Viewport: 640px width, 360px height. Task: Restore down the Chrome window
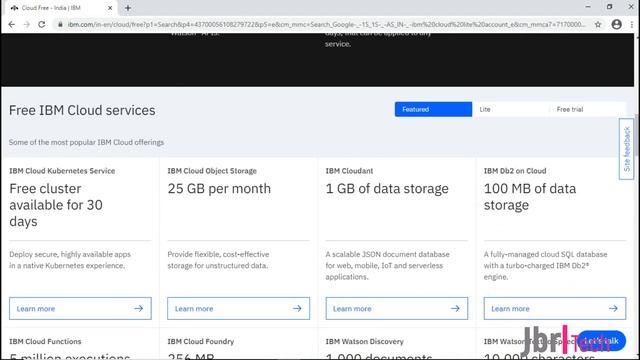pos(609,7)
